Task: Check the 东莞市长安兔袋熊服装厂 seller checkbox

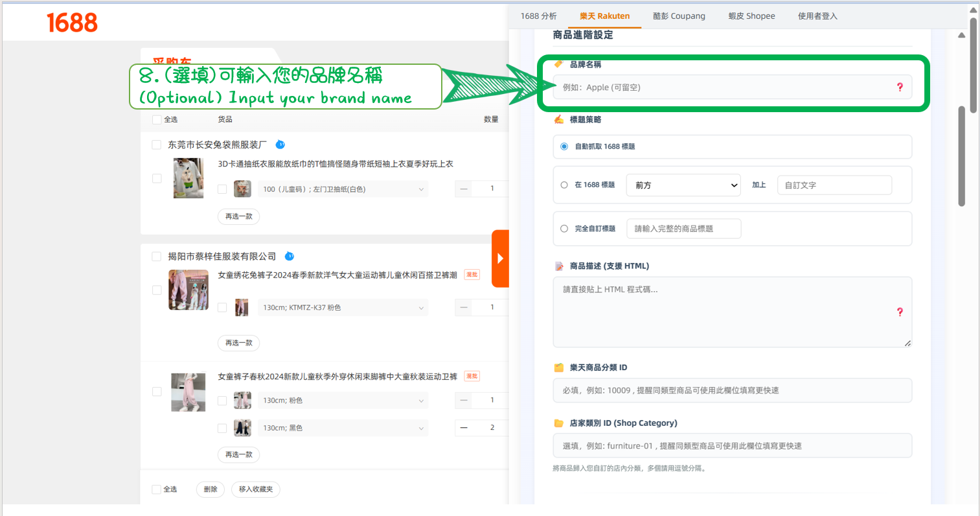Action: (x=156, y=145)
